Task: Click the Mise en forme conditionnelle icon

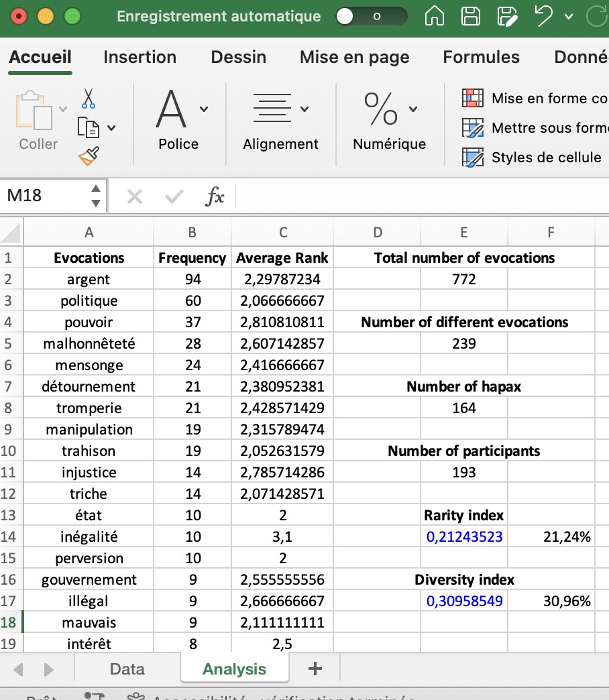Action: coord(473,98)
